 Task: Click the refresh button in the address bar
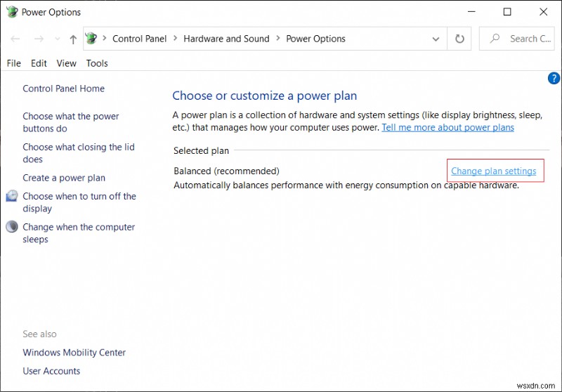pyautogui.click(x=460, y=39)
